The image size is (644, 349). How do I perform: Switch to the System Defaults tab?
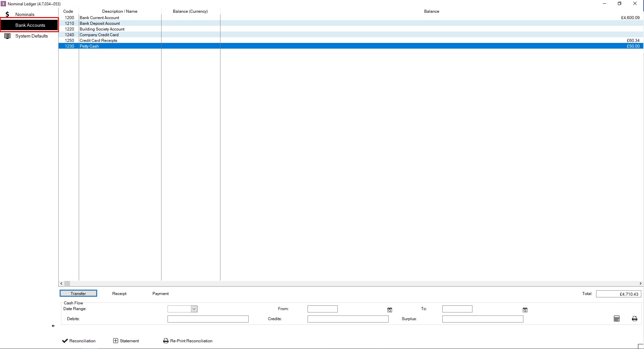31,36
